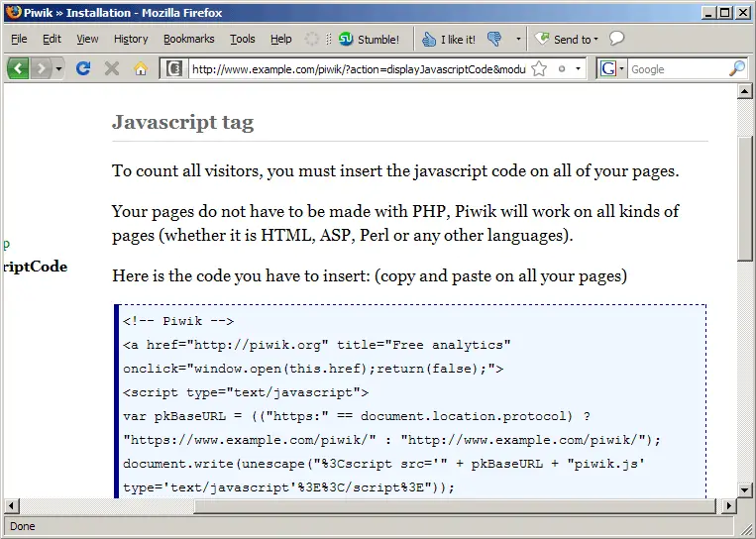Open the Help menu

[x=280, y=39]
